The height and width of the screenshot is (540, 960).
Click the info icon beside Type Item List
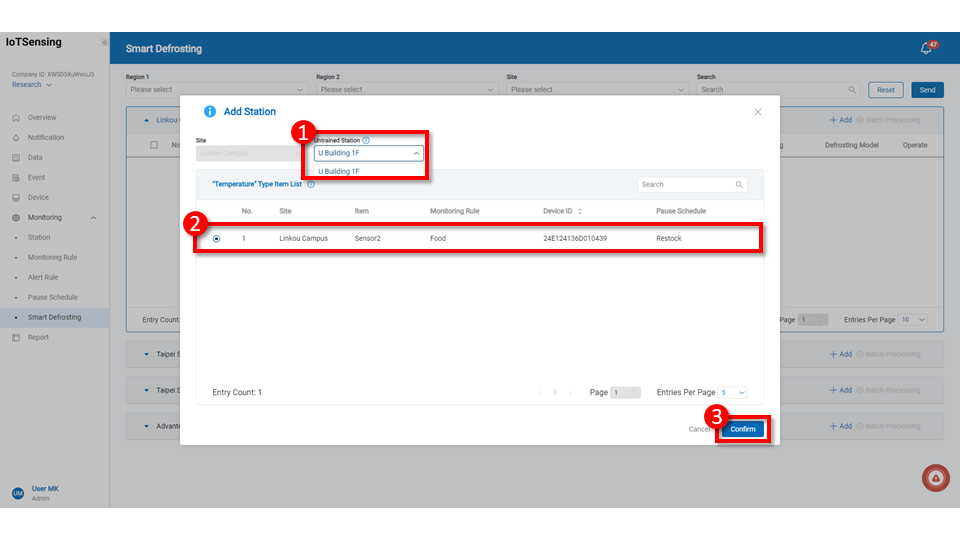coord(311,185)
